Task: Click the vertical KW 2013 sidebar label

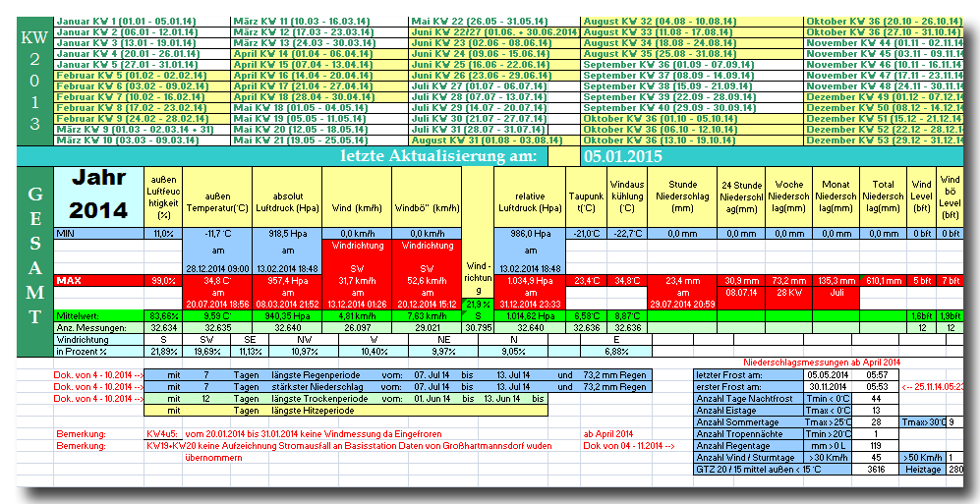Action: coord(35,81)
